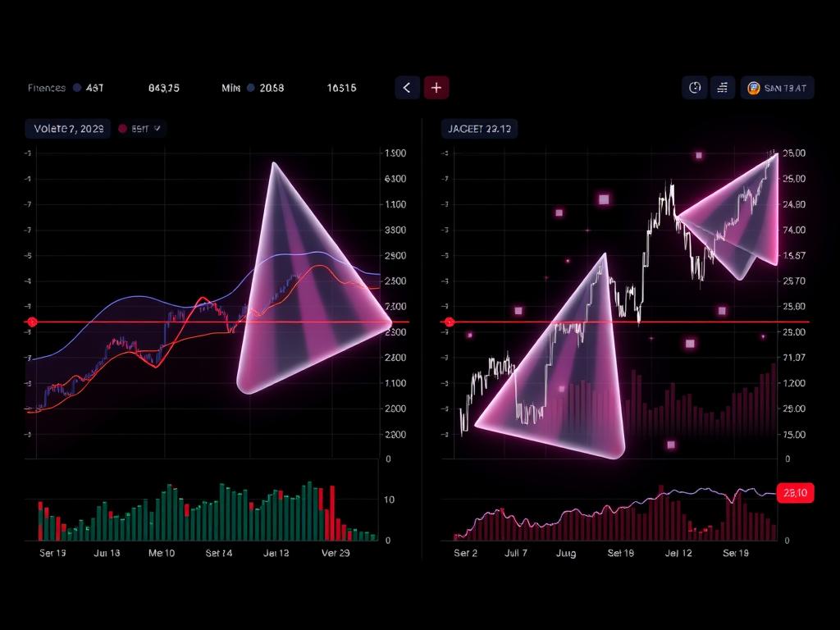The height and width of the screenshot is (630, 840).
Task: Click the red marker on right chart's red line
Action: 450,322
